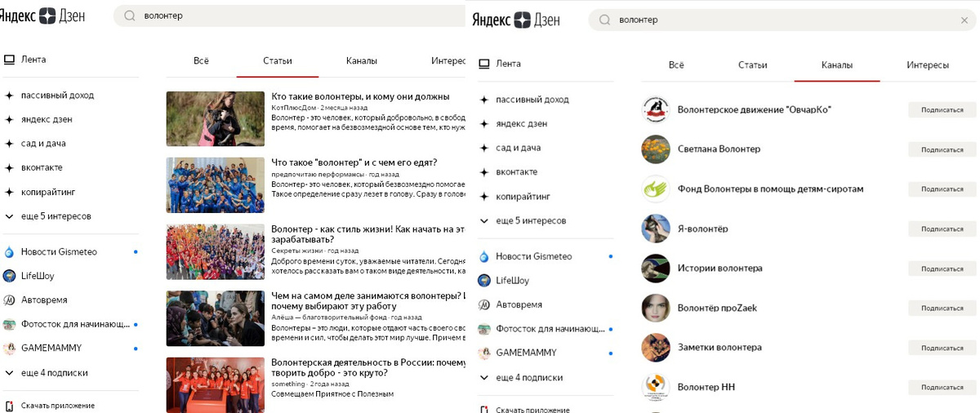Image resolution: width=980 pixels, height=413 pixels.
Task: Click thumbnail of 'Что такое "волонтер"' article
Action: tap(215, 185)
